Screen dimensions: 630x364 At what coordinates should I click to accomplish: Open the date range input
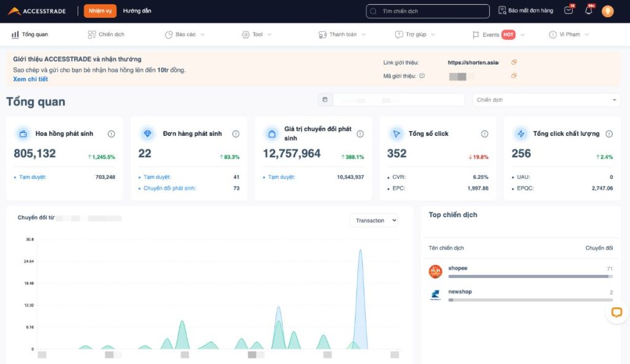pos(399,100)
